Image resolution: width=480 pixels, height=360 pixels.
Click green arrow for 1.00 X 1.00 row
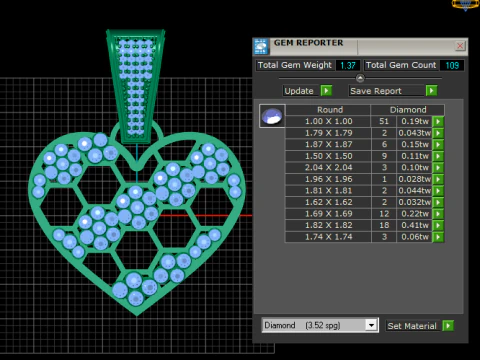pyautogui.click(x=438, y=121)
